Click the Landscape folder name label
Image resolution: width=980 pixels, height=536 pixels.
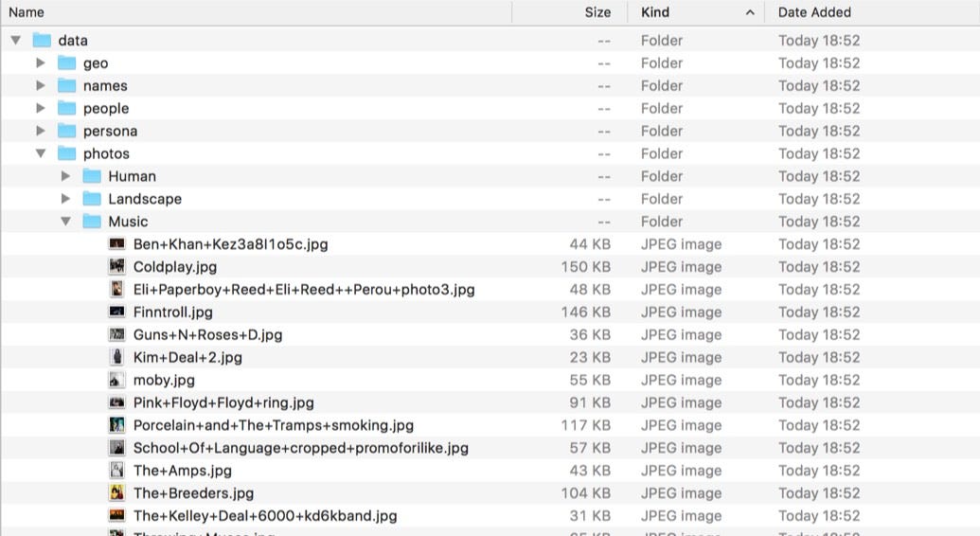(145, 199)
